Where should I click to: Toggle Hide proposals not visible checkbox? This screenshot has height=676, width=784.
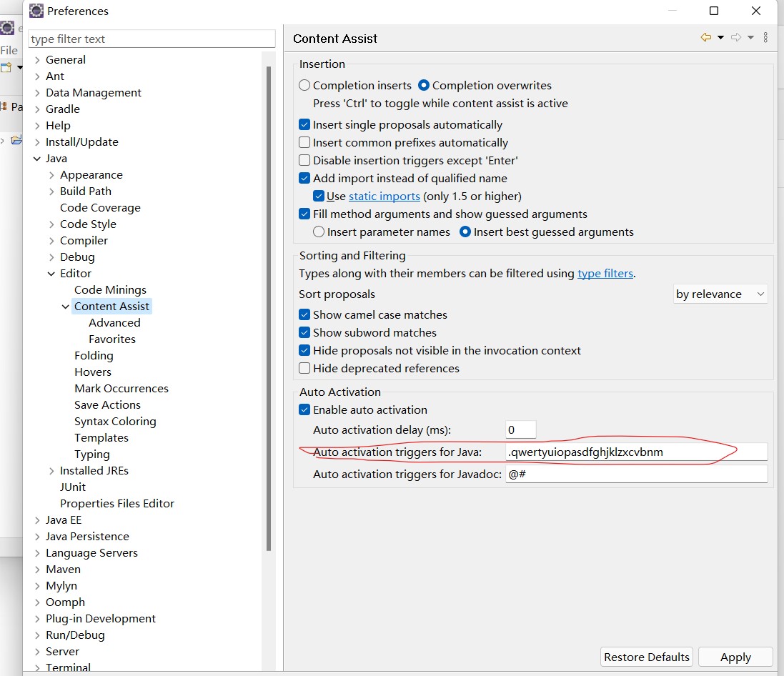click(304, 350)
